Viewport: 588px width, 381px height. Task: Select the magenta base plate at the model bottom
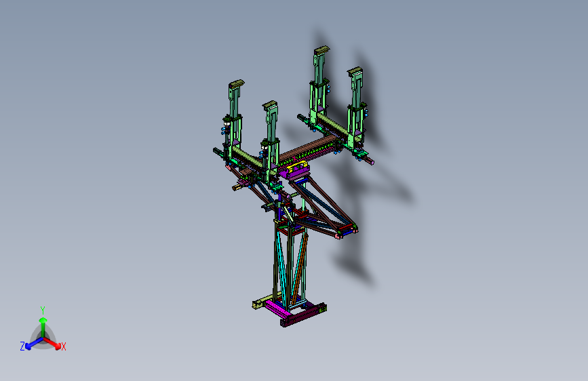tap(277, 310)
